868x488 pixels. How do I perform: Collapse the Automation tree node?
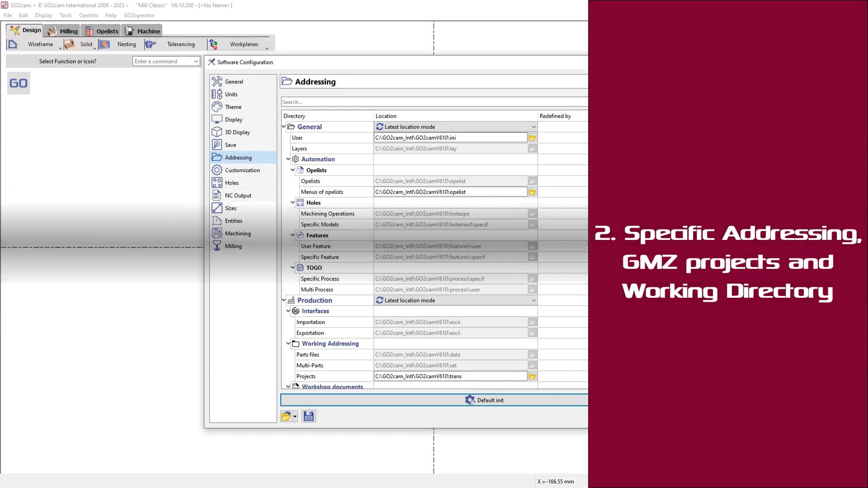tap(288, 159)
